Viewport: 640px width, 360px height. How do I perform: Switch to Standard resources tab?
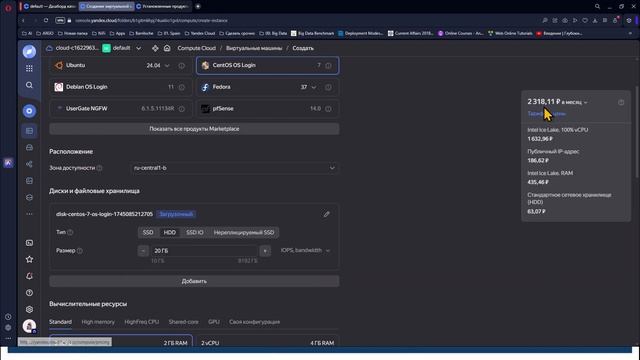(60, 322)
